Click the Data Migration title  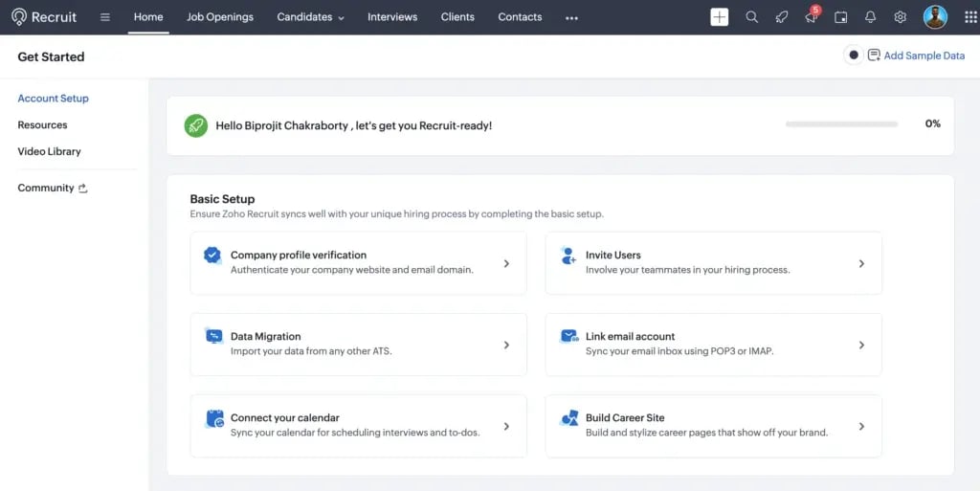tap(266, 336)
